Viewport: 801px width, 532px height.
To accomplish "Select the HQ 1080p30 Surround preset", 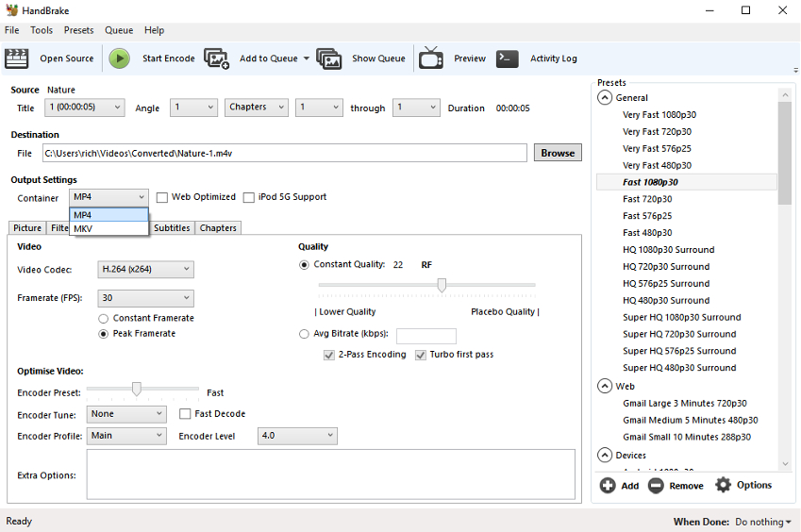I will [x=669, y=249].
